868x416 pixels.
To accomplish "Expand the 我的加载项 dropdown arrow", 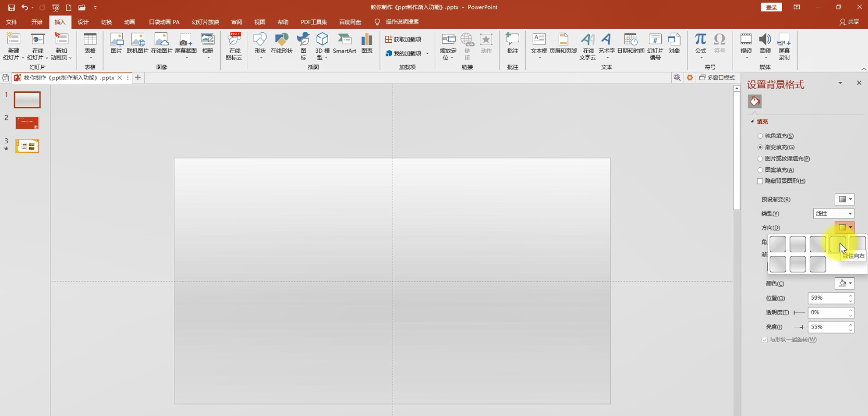I will coord(427,53).
